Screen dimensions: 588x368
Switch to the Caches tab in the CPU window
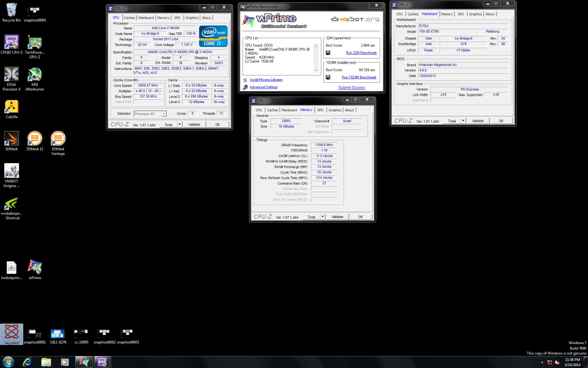click(x=130, y=18)
